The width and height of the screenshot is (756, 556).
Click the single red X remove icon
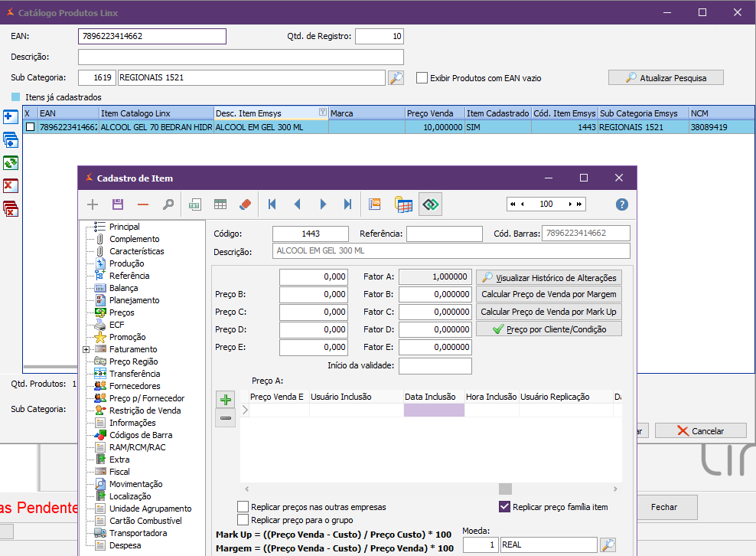11,185
